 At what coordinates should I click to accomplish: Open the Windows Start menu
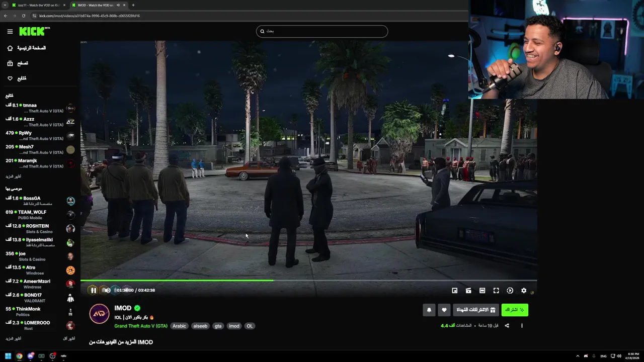point(8,356)
